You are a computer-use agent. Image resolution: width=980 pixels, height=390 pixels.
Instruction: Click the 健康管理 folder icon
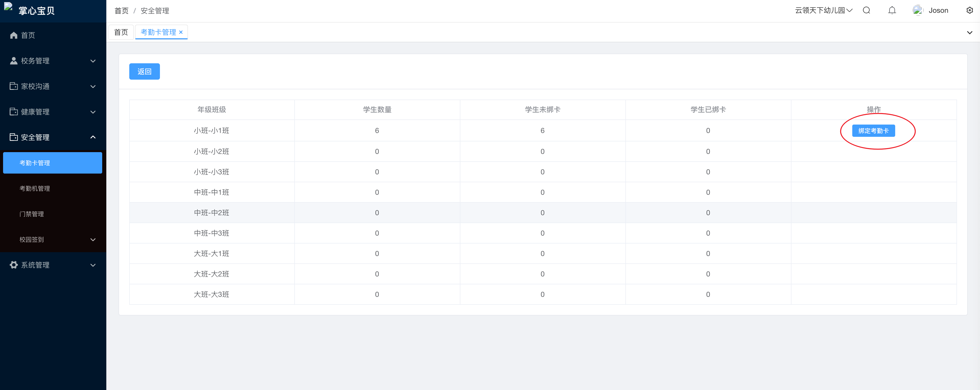[x=14, y=112]
